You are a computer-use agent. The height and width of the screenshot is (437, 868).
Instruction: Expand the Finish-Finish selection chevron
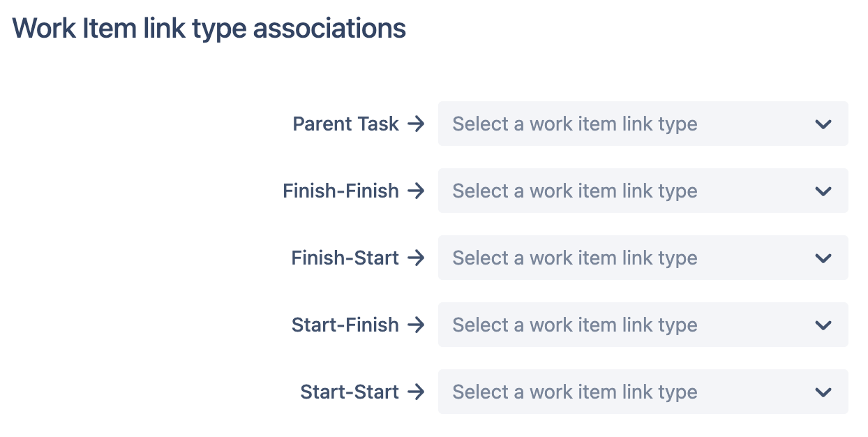823,191
